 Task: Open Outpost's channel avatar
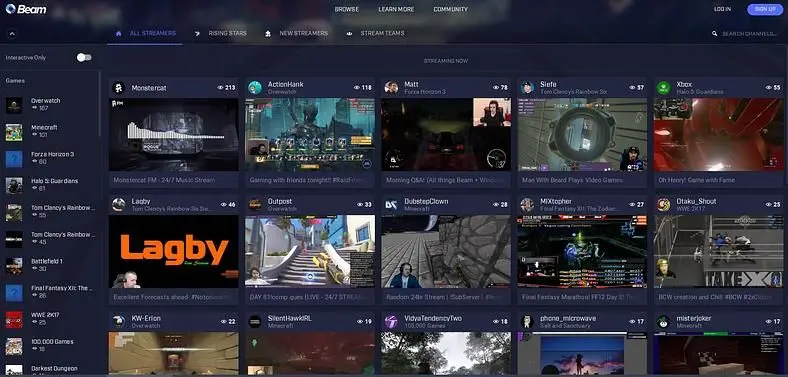[x=255, y=205]
